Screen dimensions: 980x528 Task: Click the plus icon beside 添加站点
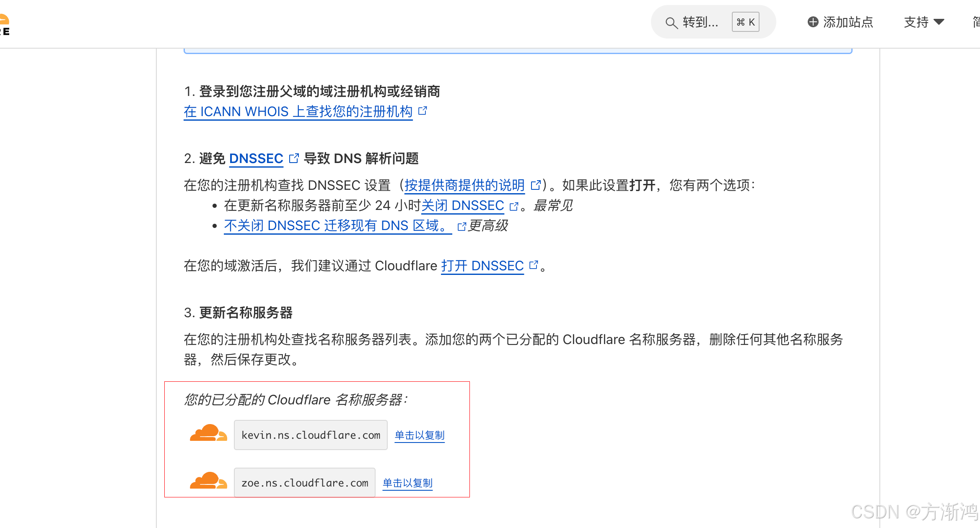click(813, 22)
